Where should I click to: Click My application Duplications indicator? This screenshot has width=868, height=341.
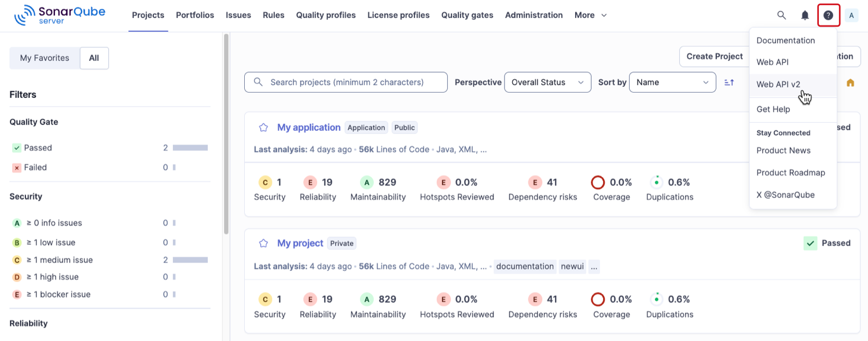pos(656,182)
